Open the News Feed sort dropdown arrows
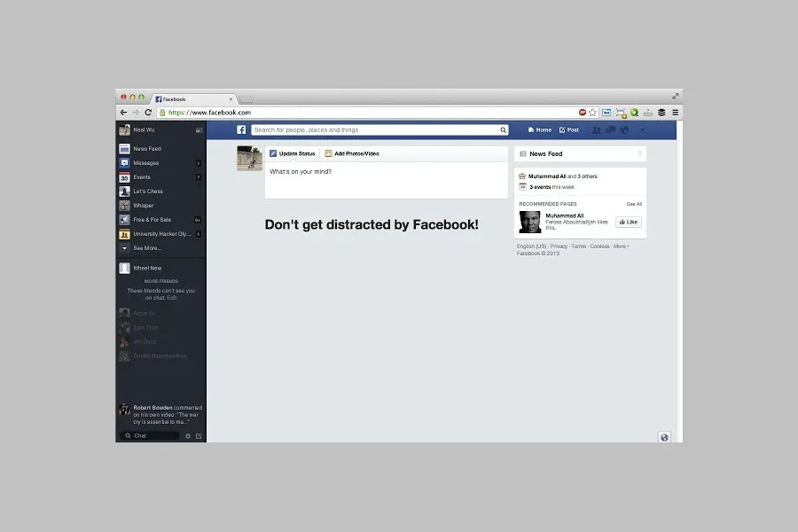This screenshot has height=532, width=798. (x=639, y=153)
